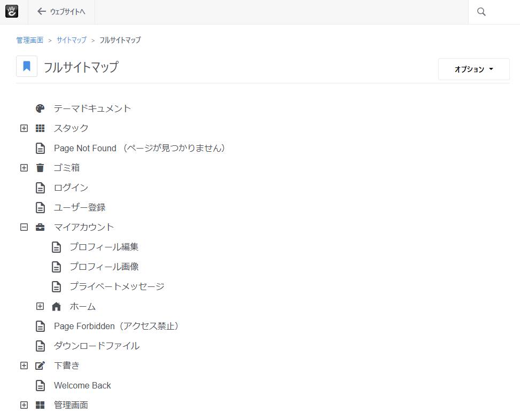Select the ログイン page label
The image size is (520, 420).
[71, 188]
